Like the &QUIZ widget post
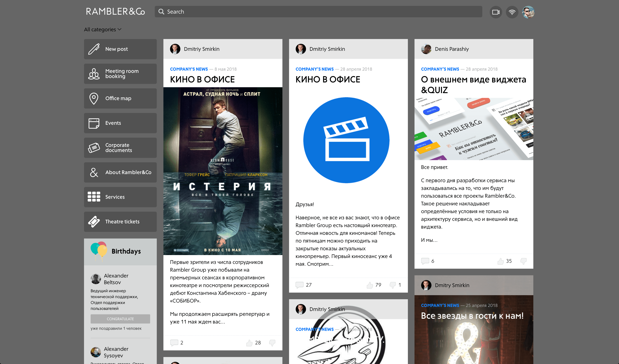The image size is (619, 364). point(500,261)
